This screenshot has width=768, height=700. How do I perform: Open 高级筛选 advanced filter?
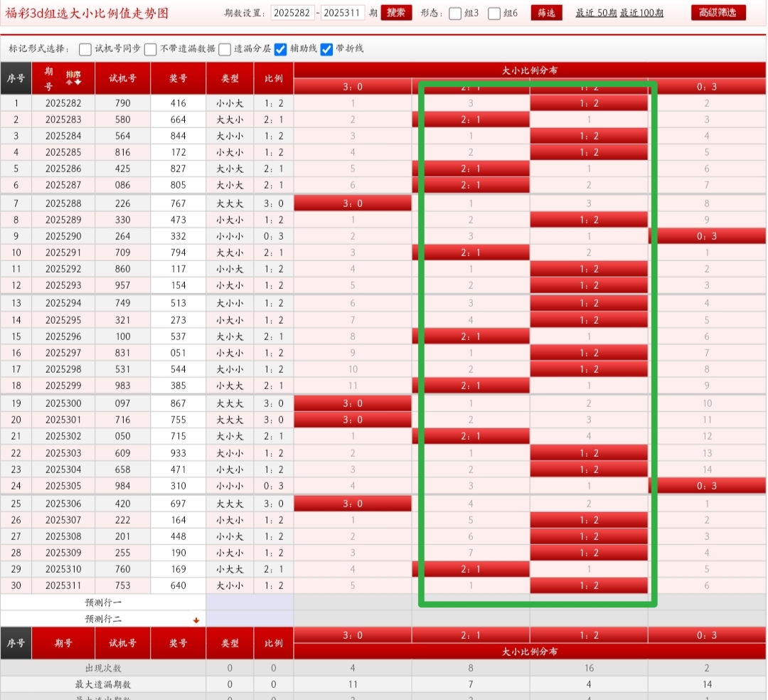point(718,13)
